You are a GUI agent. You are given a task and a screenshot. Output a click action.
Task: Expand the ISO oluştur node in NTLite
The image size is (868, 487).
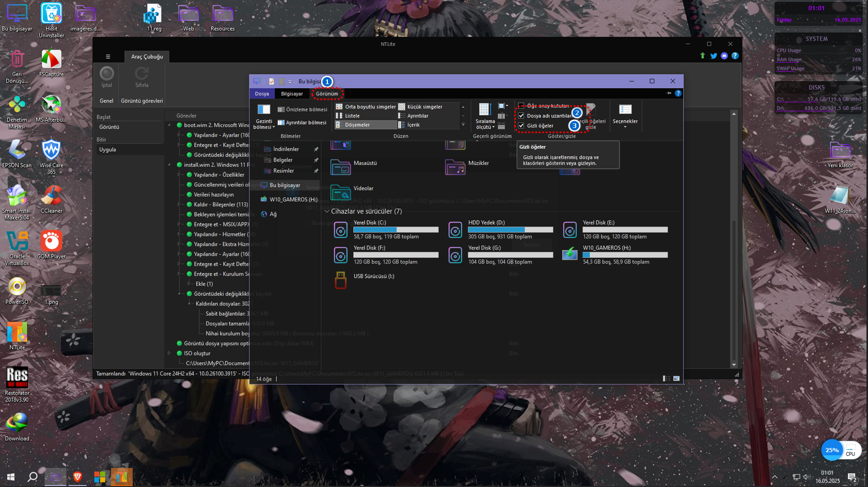(x=169, y=353)
